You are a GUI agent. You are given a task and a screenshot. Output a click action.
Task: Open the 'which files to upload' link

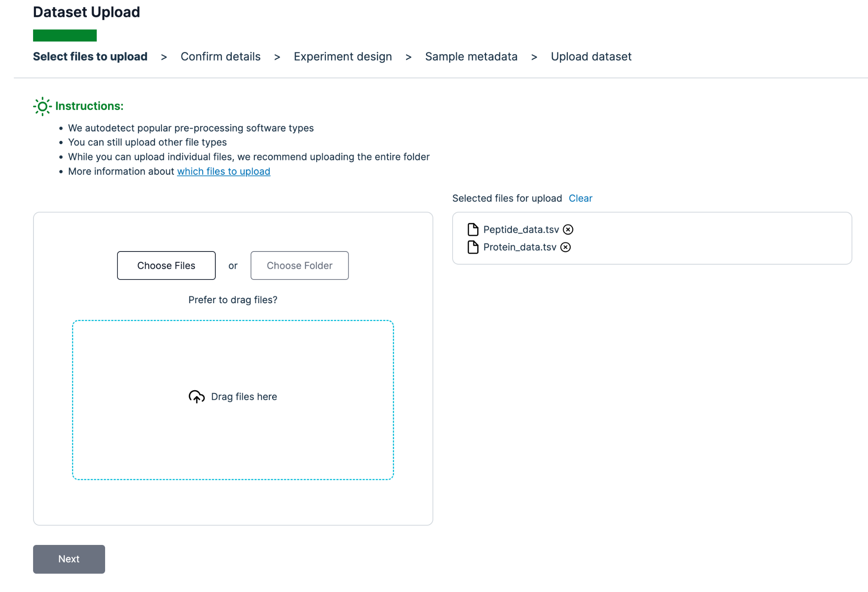[x=223, y=171]
